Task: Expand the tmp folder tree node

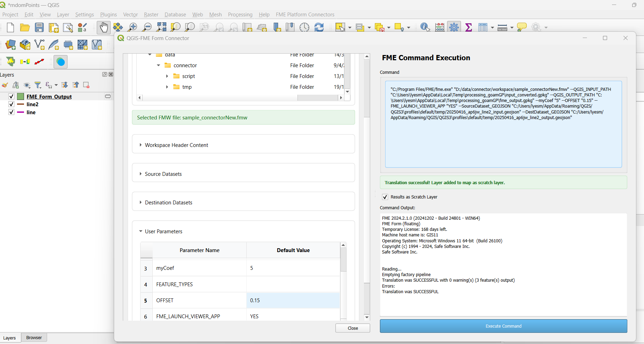Action: click(x=167, y=87)
